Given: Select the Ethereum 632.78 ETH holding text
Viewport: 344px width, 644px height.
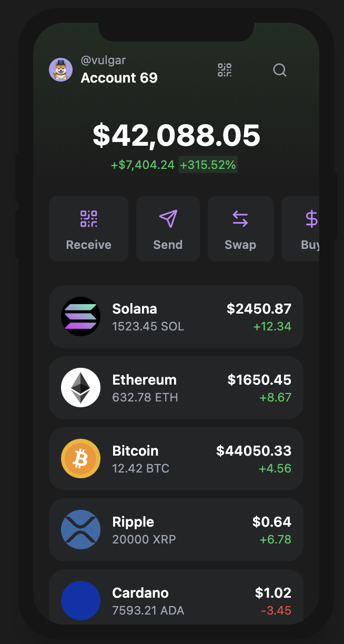Looking at the screenshot, I should point(145,397).
